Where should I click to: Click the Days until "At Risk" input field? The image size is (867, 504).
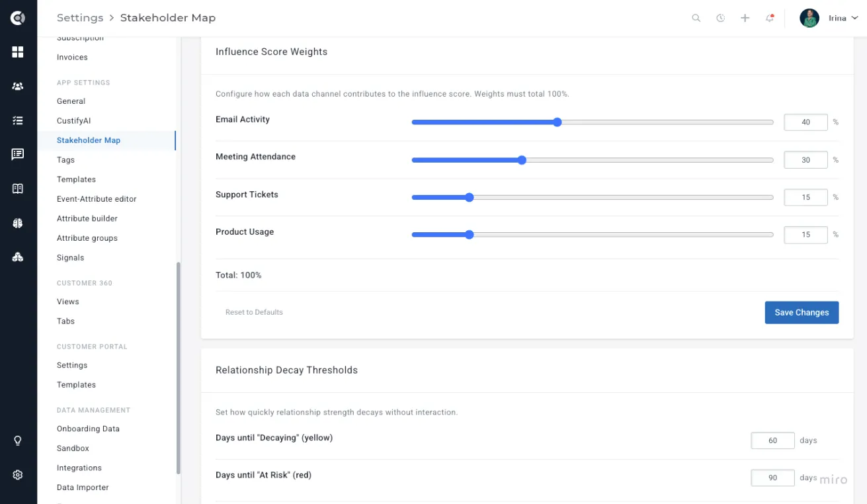point(772,478)
